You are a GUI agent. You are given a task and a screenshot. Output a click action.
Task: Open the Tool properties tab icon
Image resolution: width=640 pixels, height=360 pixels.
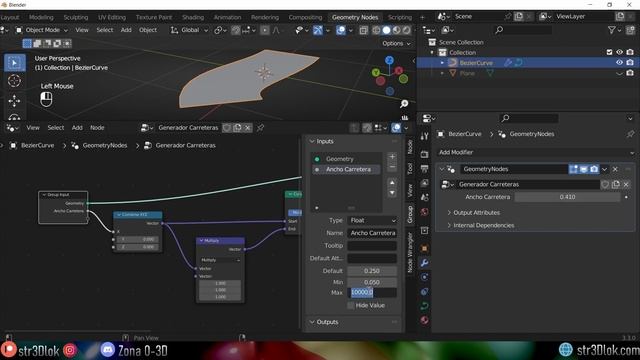click(424, 136)
